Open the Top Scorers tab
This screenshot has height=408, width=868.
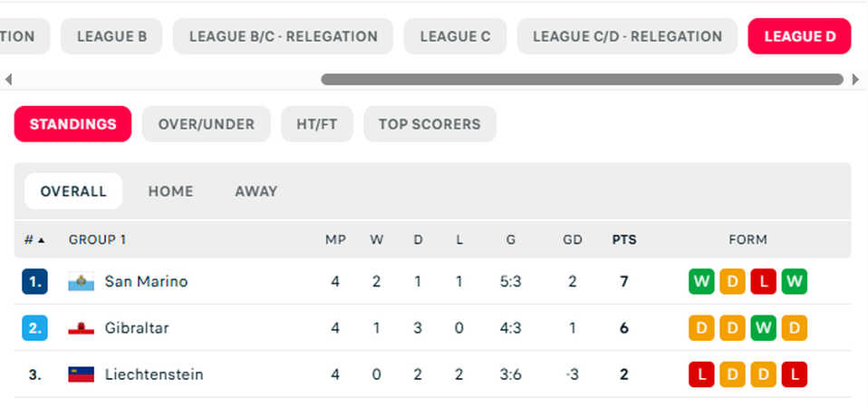click(429, 124)
